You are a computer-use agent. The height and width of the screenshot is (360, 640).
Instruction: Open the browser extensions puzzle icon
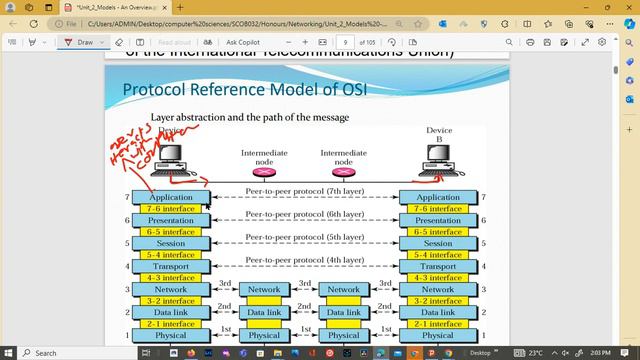pos(505,24)
